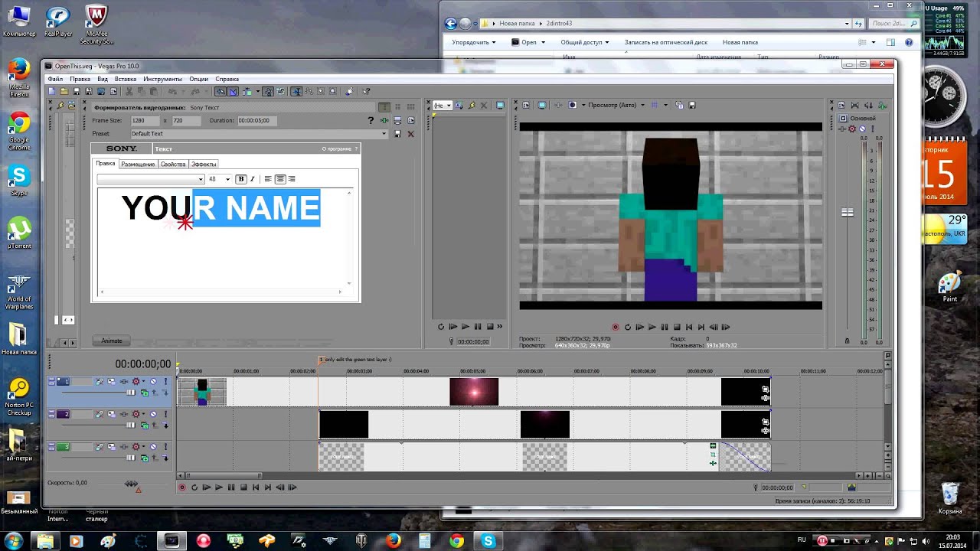Solo track 1 with exclamation icon
Screen dimensions: 980x551
click(x=165, y=381)
